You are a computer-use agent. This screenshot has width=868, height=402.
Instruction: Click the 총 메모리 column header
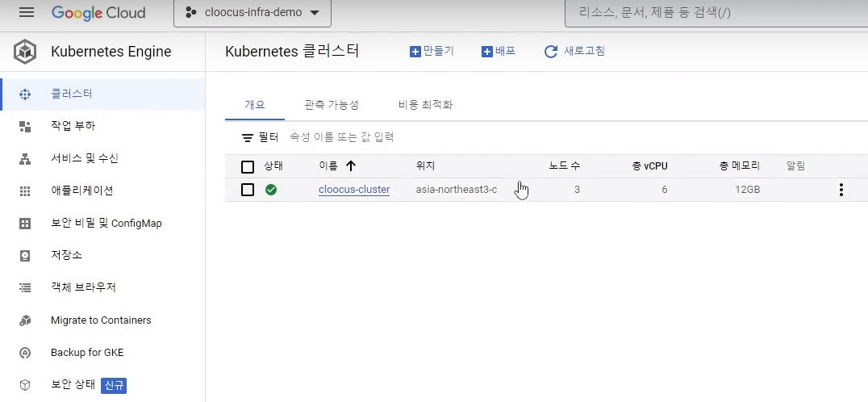click(740, 165)
